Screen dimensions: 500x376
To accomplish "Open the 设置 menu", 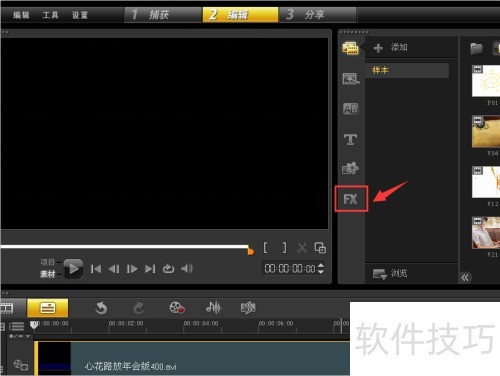I will click(80, 15).
